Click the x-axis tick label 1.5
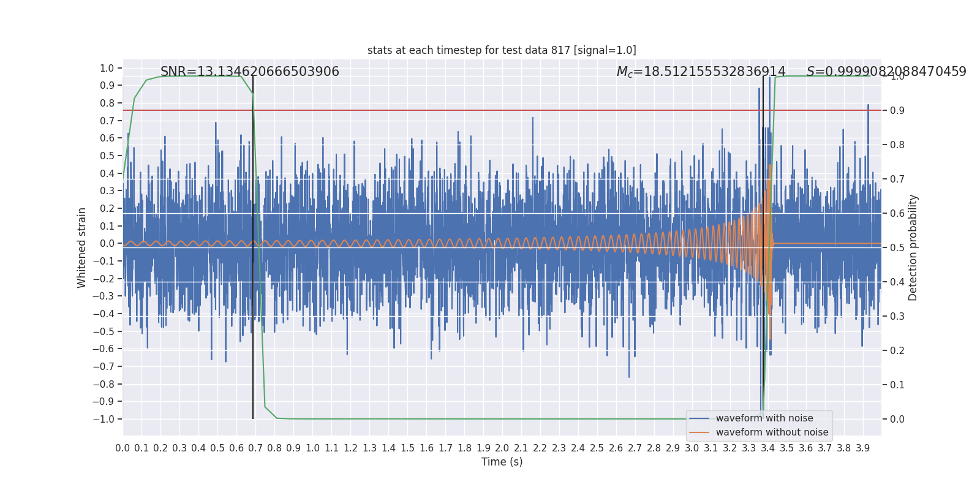 [407, 448]
